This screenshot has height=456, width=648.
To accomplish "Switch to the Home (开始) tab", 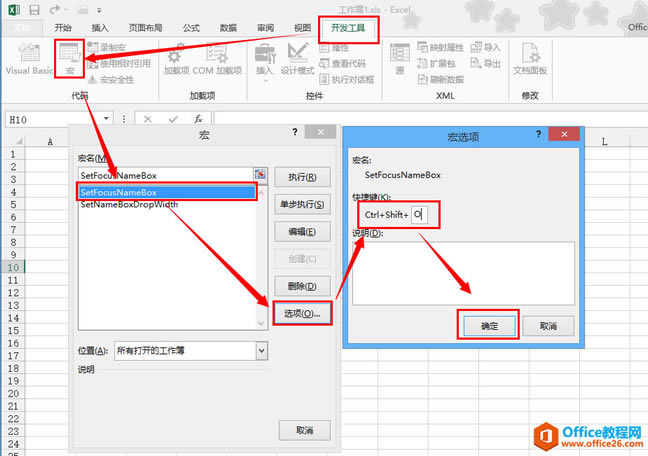I will [63, 28].
